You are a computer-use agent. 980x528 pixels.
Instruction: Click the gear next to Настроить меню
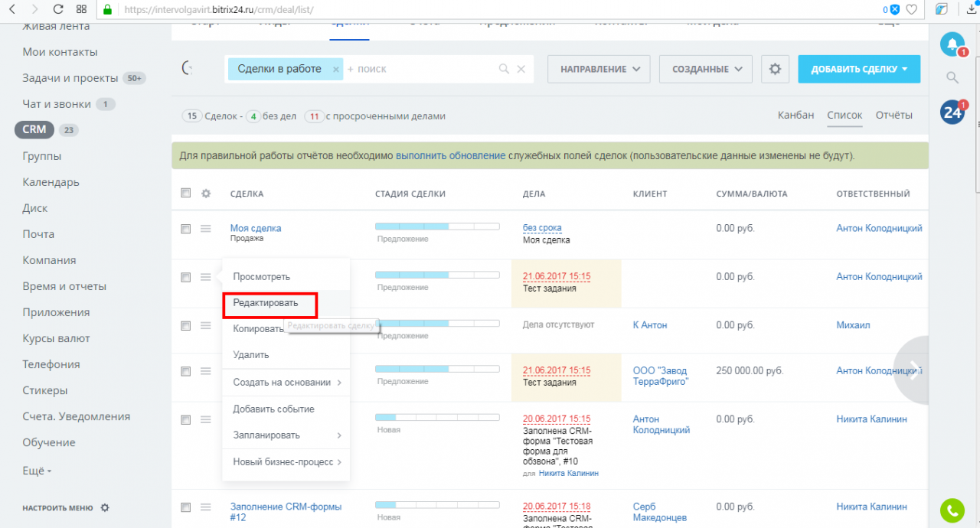tap(105, 507)
